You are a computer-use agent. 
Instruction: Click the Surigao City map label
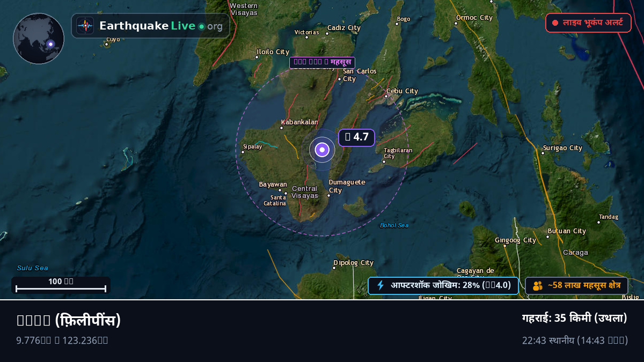pos(562,148)
